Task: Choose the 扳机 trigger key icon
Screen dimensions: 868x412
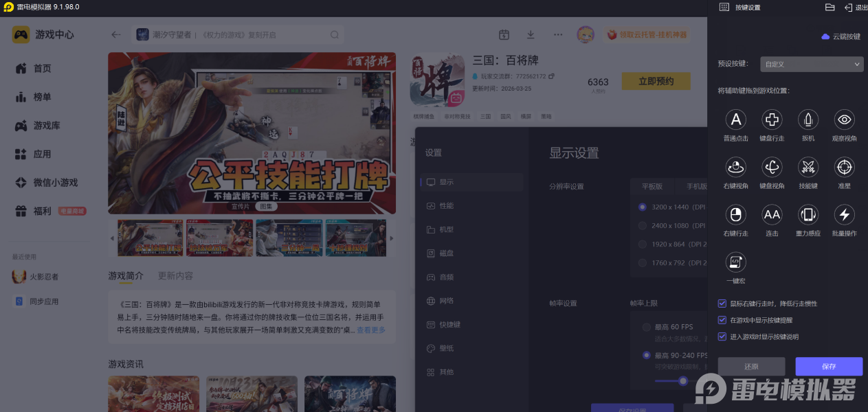Action: (x=808, y=119)
